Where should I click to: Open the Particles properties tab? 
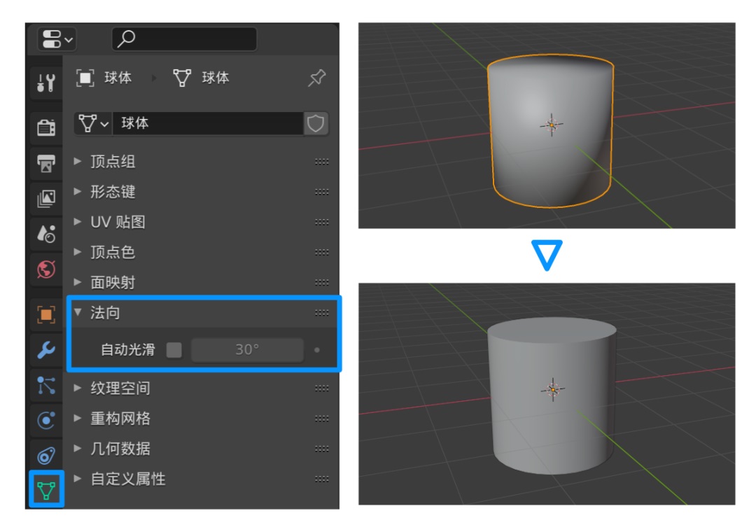tap(46, 386)
